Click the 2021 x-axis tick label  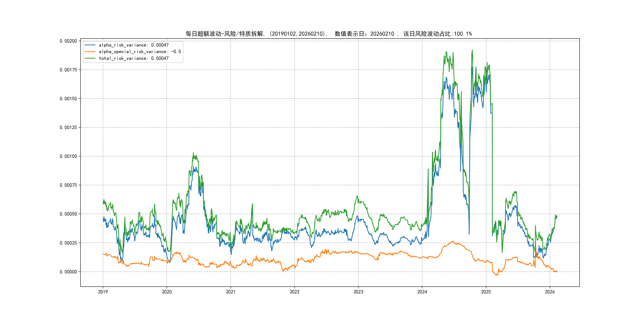click(231, 292)
